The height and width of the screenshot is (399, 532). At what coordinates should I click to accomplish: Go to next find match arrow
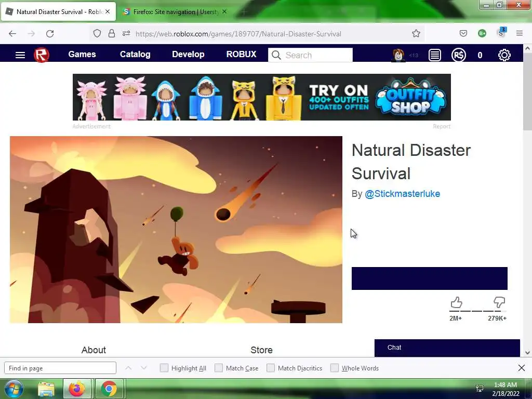coord(143,368)
